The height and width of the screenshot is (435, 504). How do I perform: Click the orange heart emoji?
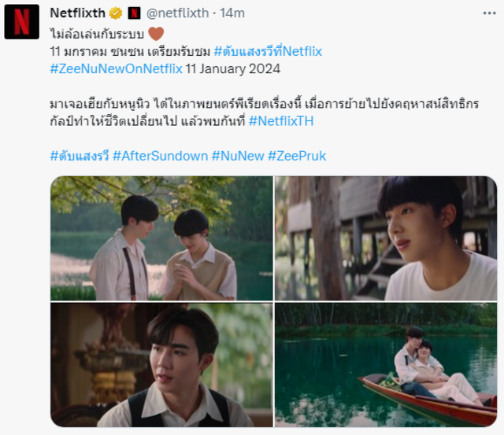point(156,33)
